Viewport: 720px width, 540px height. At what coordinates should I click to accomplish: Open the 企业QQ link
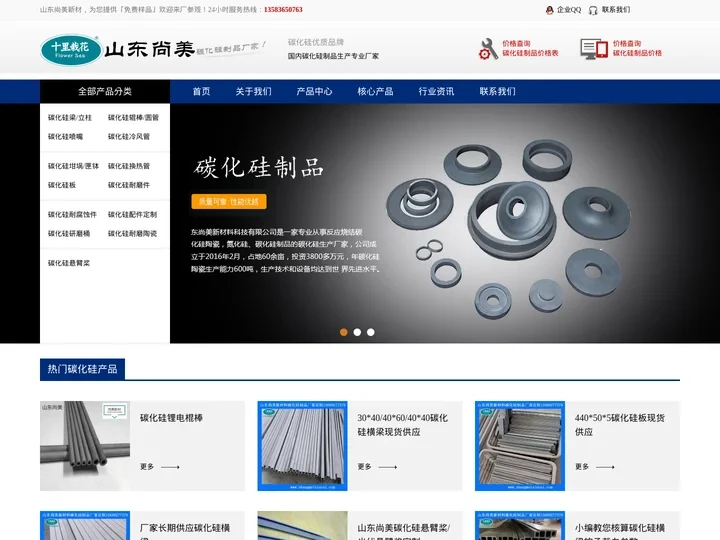tap(569, 10)
